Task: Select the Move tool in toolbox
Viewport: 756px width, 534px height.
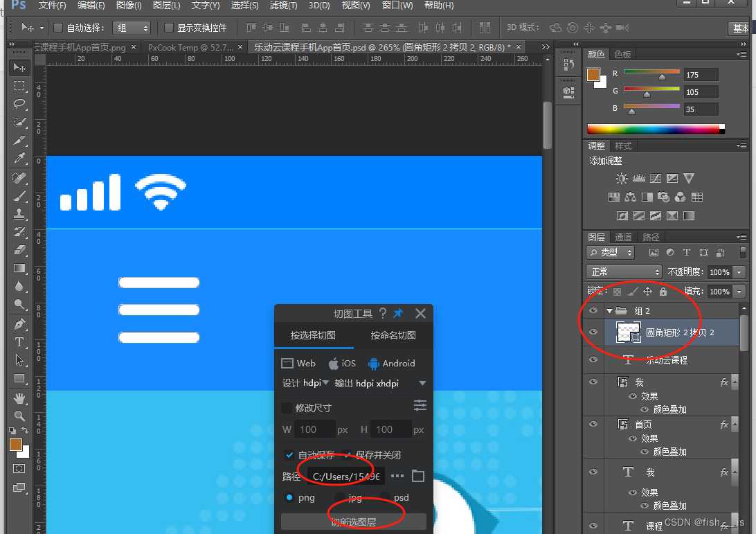Action: click(19, 67)
